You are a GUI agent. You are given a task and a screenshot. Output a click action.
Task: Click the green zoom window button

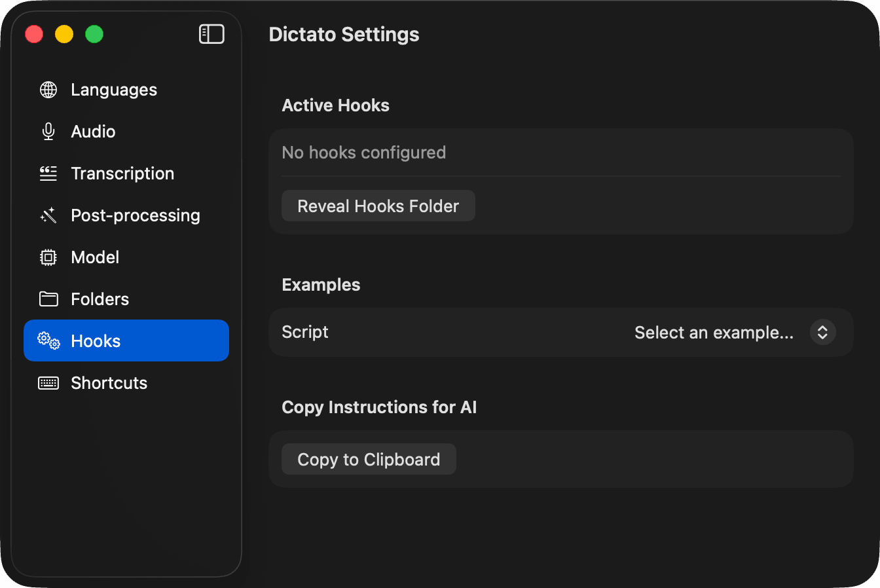point(94,33)
